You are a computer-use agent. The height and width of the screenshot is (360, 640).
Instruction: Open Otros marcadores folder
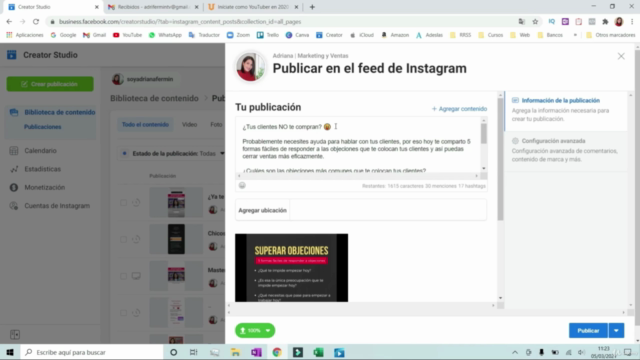click(611, 35)
